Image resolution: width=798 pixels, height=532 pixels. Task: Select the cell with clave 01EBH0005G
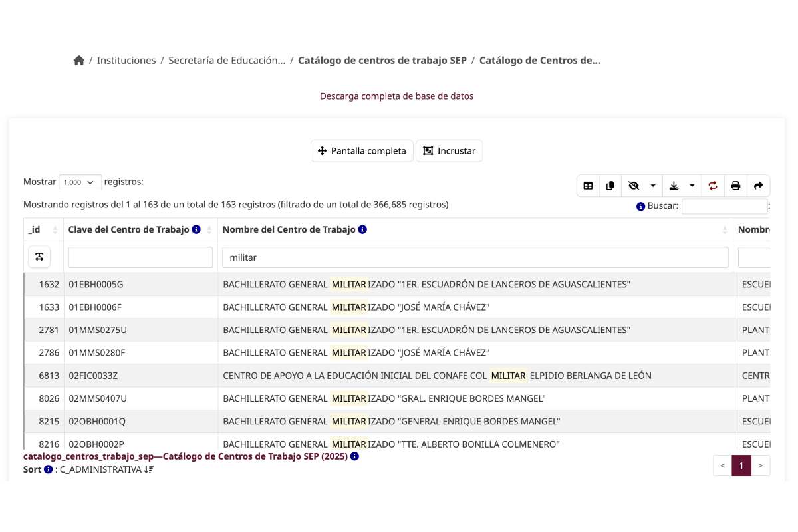pyautogui.click(x=140, y=285)
